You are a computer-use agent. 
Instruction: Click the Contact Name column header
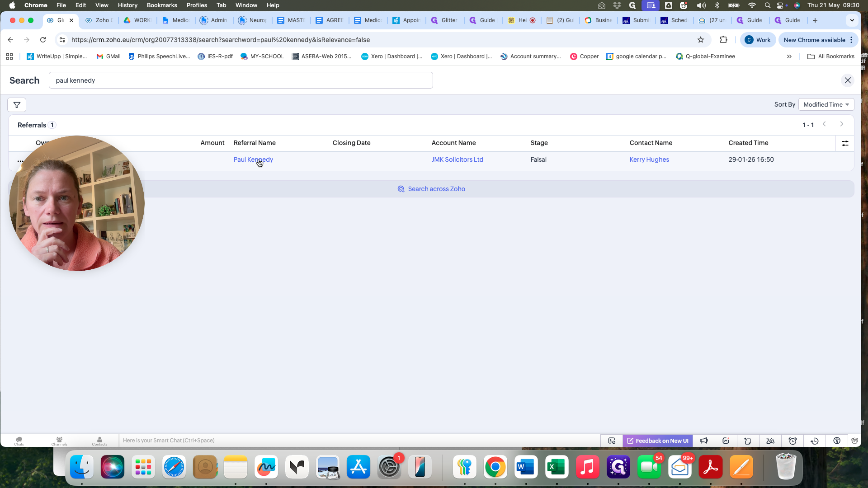tap(651, 143)
